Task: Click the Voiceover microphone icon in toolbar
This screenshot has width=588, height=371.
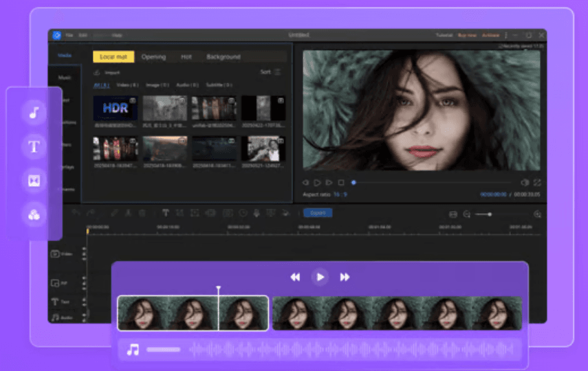Action: point(257,213)
